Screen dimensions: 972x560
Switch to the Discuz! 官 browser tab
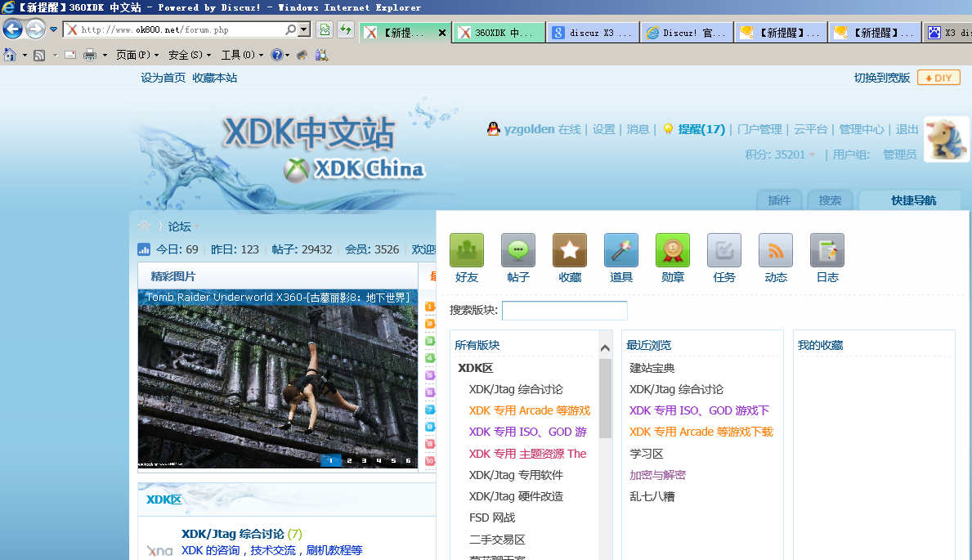tap(687, 32)
